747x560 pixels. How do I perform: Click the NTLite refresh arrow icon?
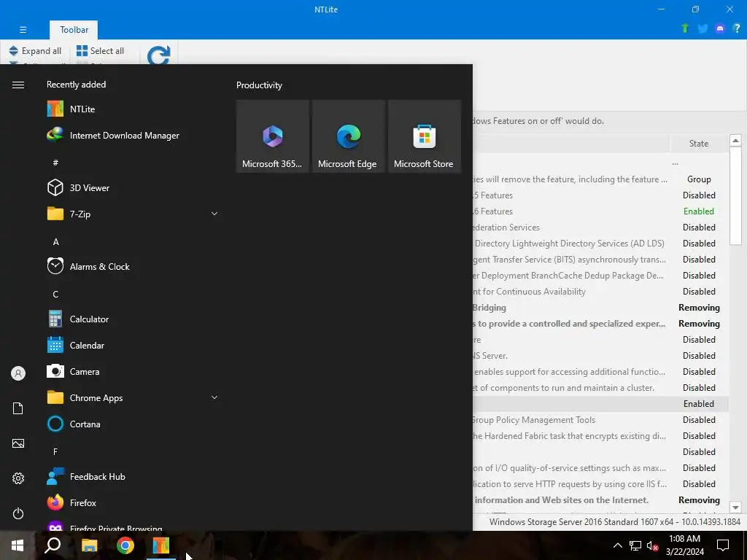(x=158, y=55)
